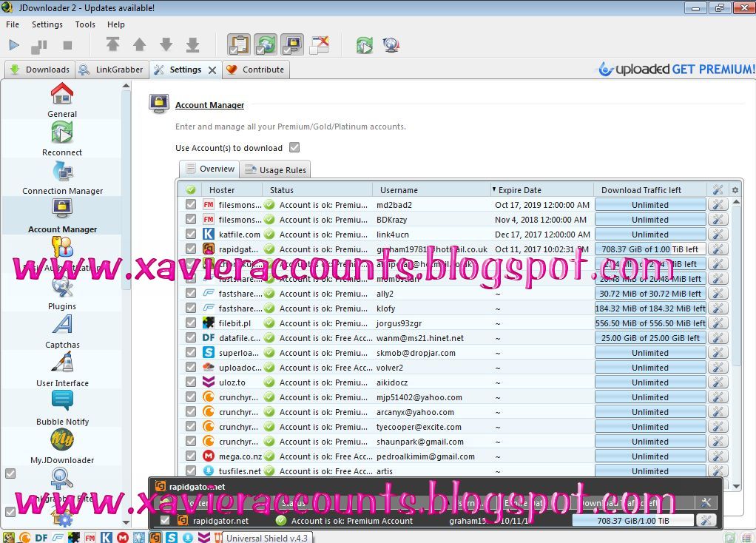Click the silent mode toolbar icon with red X
The height and width of the screenshot is (543, 756).
tap(319, 45)
